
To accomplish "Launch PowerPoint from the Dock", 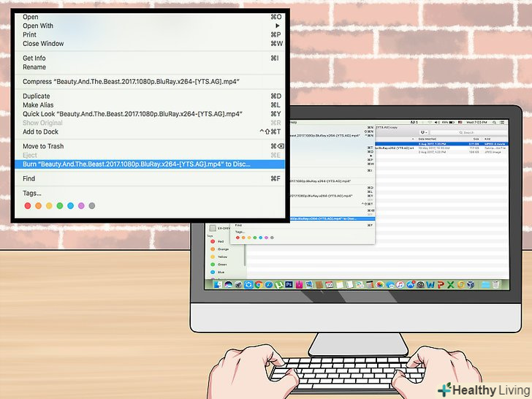I will (440, 285).
